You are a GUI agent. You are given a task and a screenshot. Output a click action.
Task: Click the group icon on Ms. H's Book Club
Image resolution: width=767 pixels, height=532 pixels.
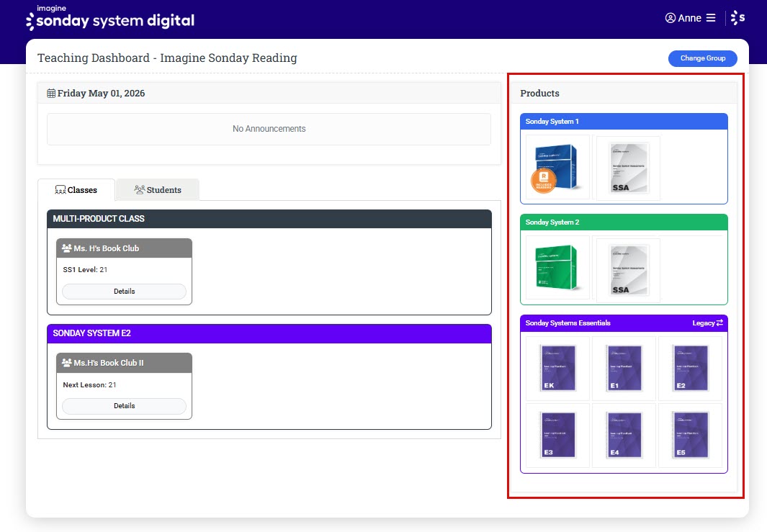point(66,248)
